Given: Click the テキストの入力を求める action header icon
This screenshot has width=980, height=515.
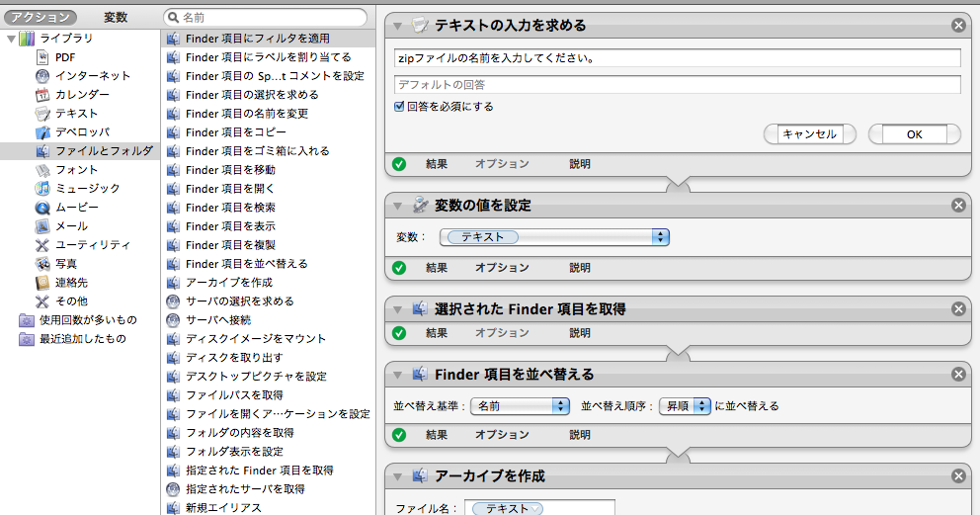Looking at the screenshot, I should 420,25.
